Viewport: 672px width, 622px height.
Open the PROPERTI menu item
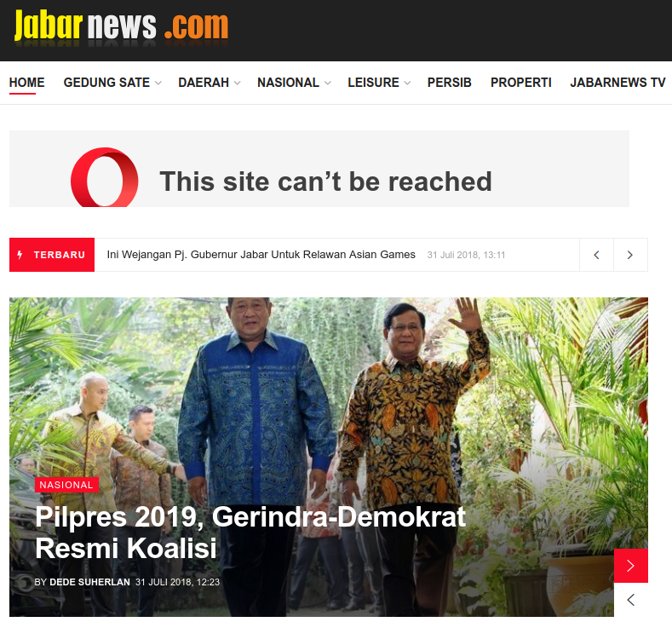point(520,83)
